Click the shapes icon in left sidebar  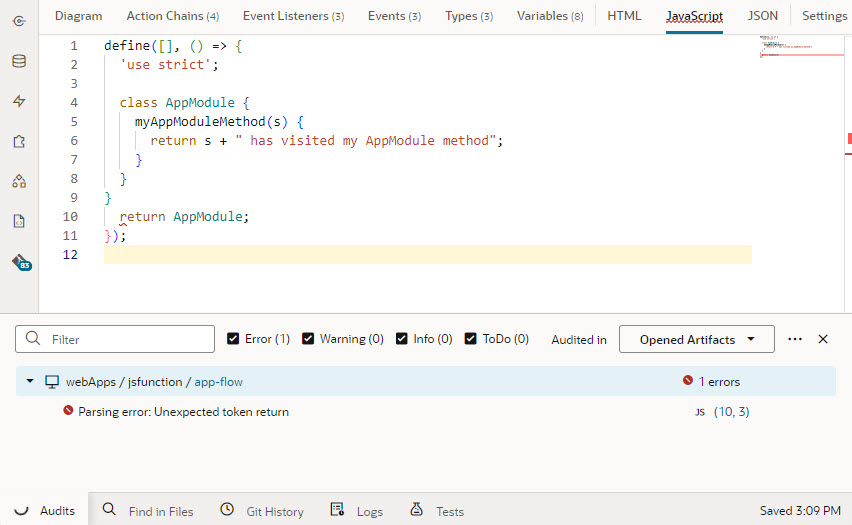[19, 181]
